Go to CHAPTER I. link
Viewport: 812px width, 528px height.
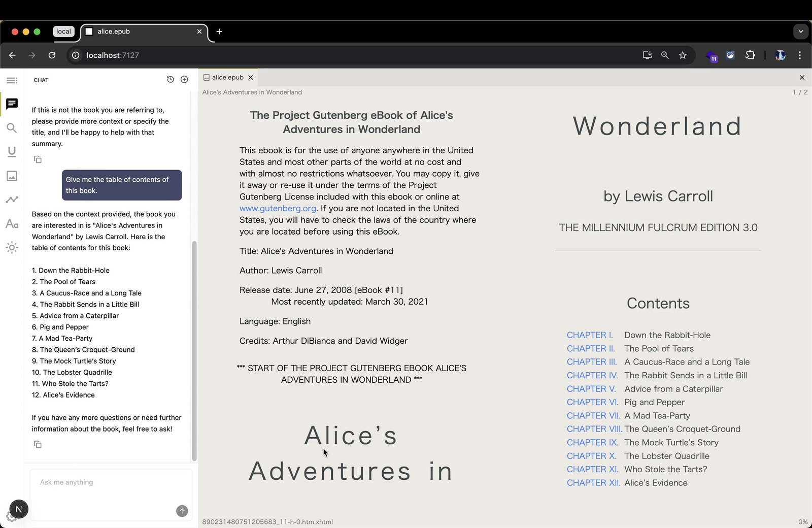pos(590,335)
